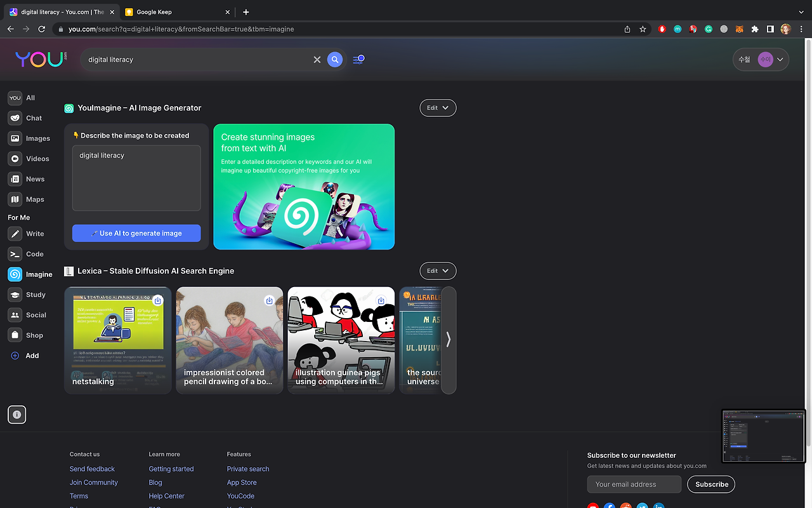812x508 pixels.
Task: Download the guinea pigs illustration
Action: [381, 300]
